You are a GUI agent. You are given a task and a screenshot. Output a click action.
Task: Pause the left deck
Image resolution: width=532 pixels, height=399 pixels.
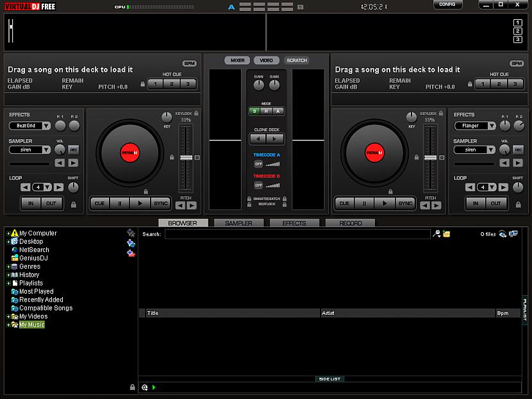(x=119, y=203)
